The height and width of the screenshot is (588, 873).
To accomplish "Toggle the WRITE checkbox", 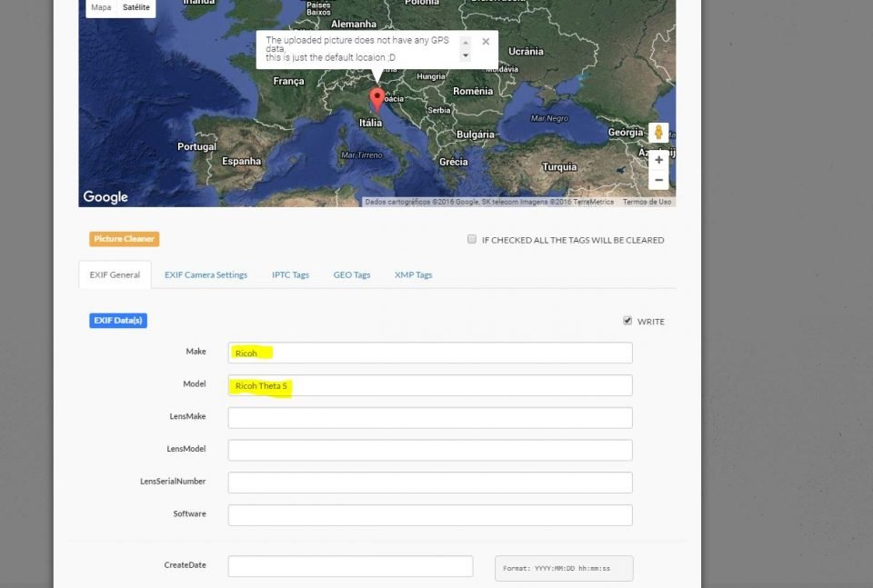I will point(627,321).
